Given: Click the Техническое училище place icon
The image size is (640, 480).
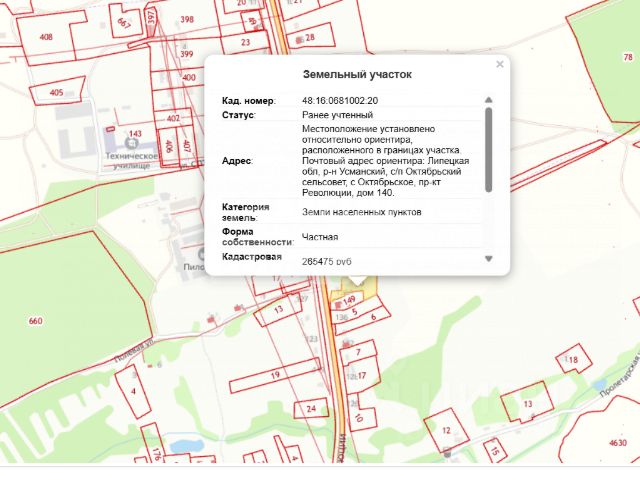Looking at the screenshot, I should 131,143.
